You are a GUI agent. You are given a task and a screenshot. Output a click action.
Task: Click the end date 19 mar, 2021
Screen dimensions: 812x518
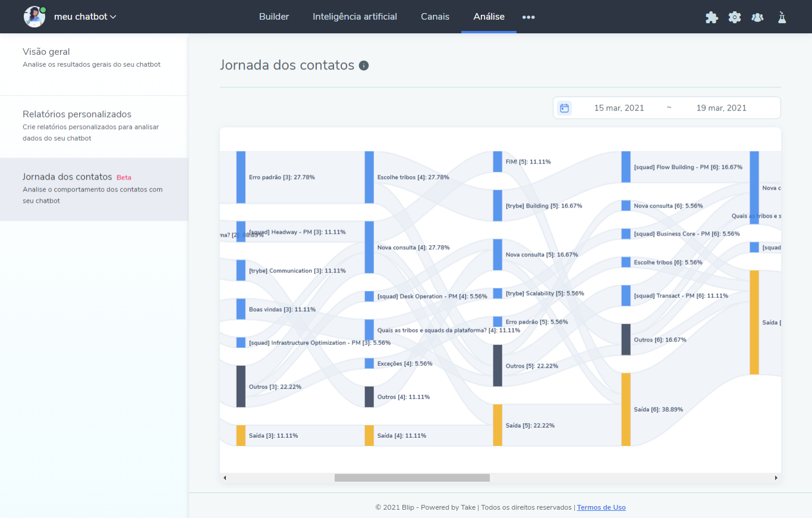pos(721,108)
